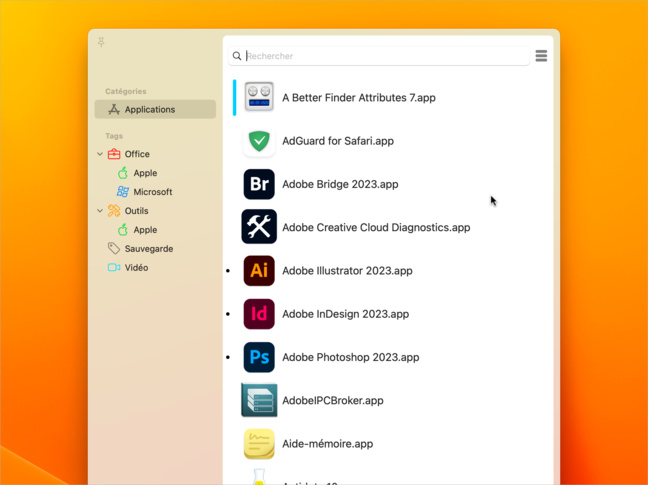The height and width of the screenshot is (485, 648).
Task: Open the hamburger list menu icon
Action: (x=541, y=56)
